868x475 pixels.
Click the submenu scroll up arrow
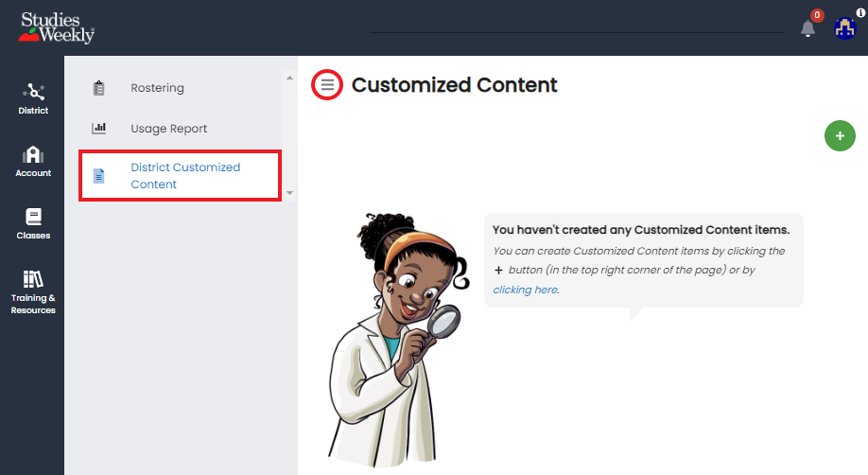(289, 79)
